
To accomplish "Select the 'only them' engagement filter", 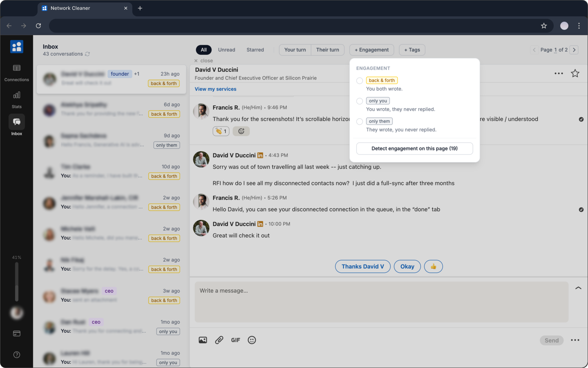I will [x=360, y=122].
